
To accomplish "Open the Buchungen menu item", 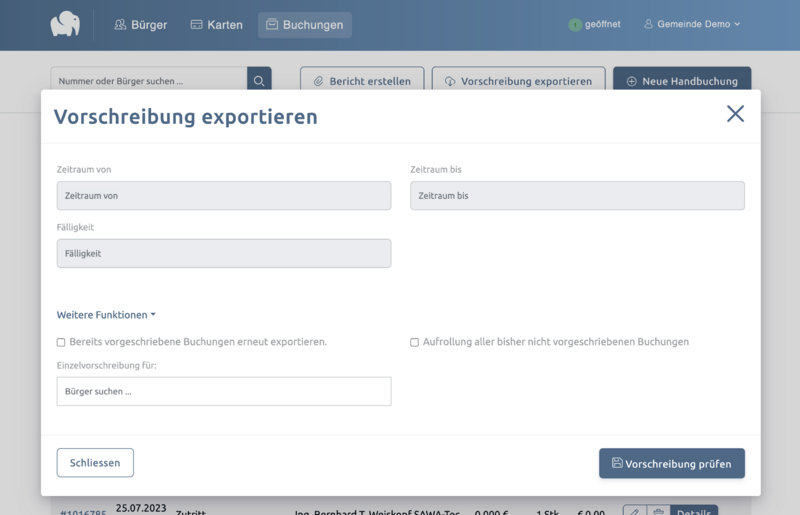I will point(305,24).
